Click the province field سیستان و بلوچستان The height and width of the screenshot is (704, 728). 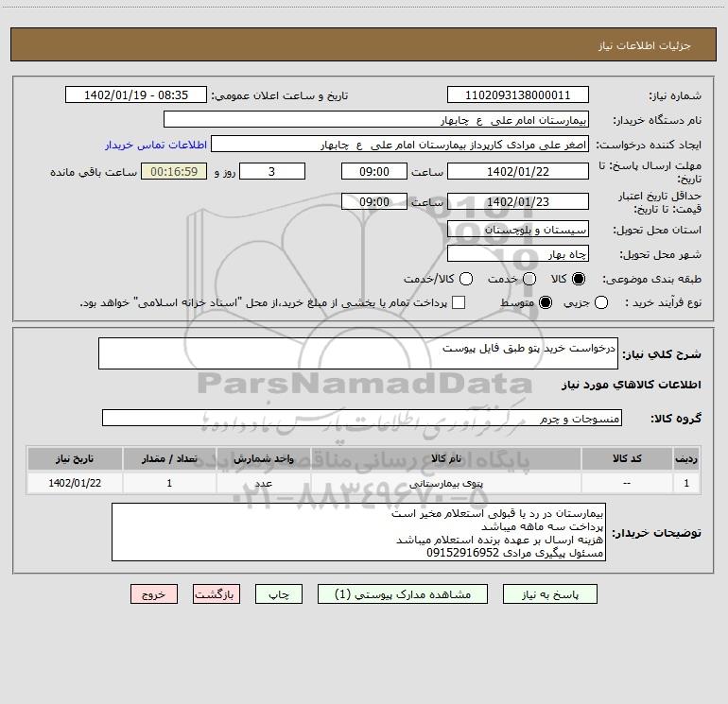pyautogui.click(x=518, y=229)
